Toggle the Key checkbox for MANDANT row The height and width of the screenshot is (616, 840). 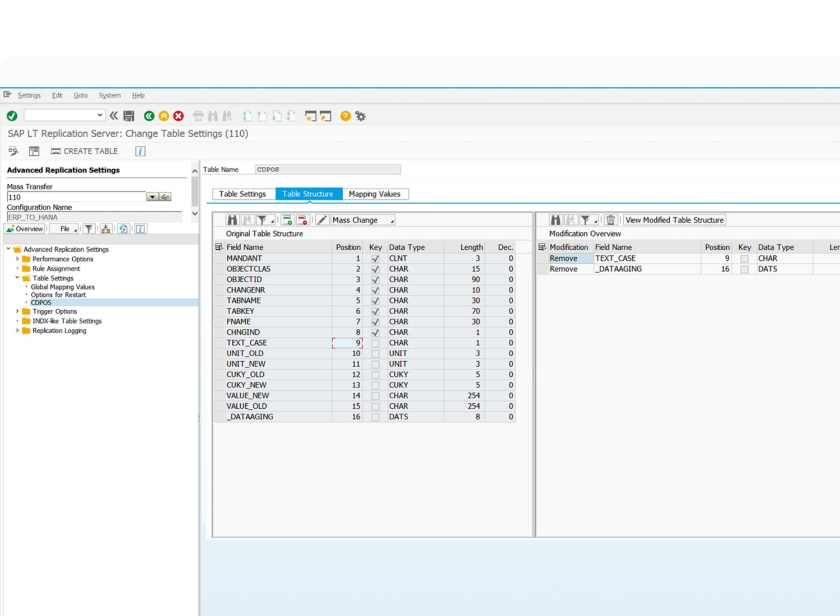coord(375,259)
